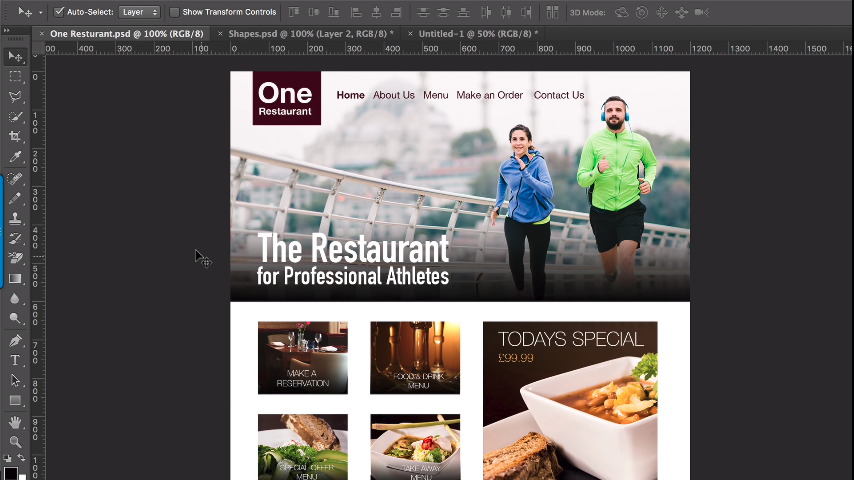
Task: Enable Show Transform Controls checkbox
Action: pyautogui.click(x=174, y=12)
